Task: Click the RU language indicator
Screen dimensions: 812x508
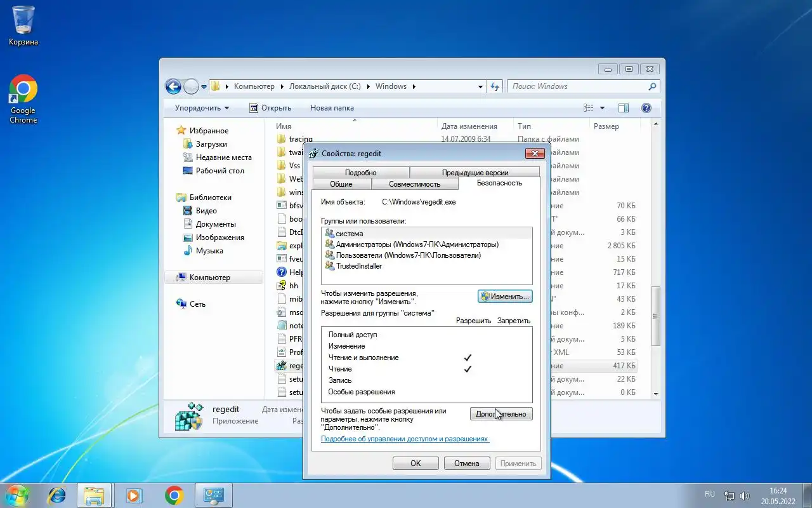Action: point(710,494)
